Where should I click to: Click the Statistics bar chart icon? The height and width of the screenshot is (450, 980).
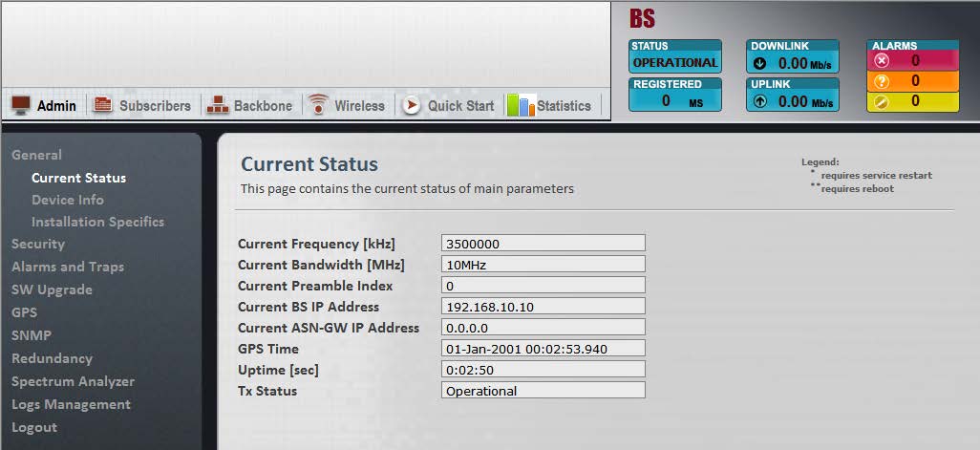(x=522, y=105)
